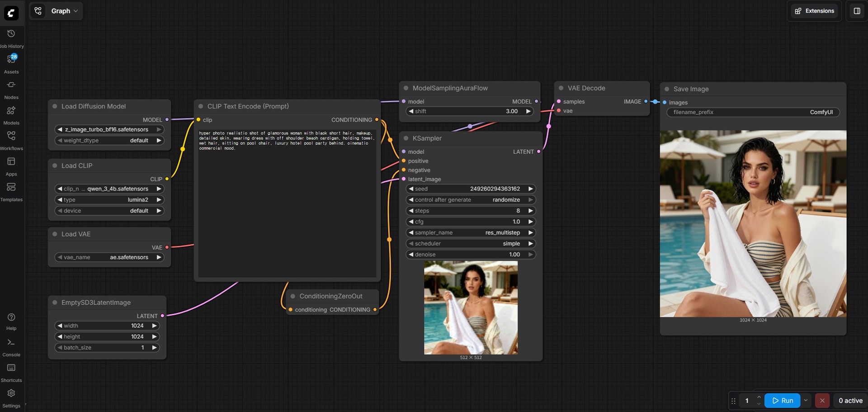Click the prompt text box in CLIP Text Encode

pos(287,204)
